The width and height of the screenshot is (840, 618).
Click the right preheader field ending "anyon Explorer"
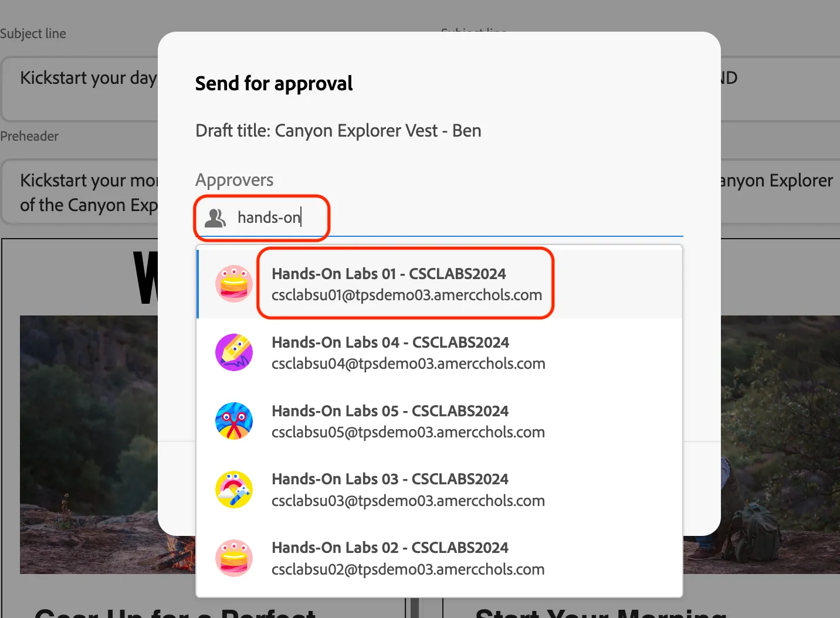pyautogui.click(x=780, y=192)
